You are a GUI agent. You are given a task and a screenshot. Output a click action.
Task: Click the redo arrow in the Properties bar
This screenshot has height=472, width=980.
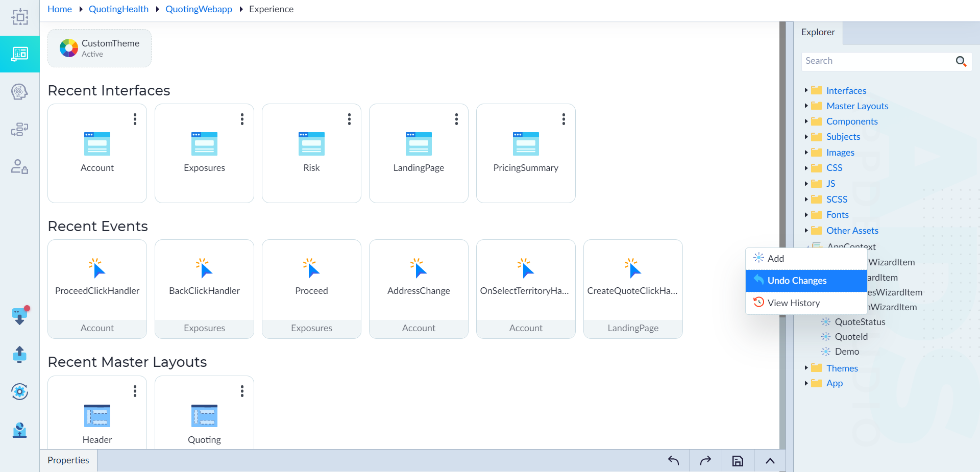click(x=705, y=461)
